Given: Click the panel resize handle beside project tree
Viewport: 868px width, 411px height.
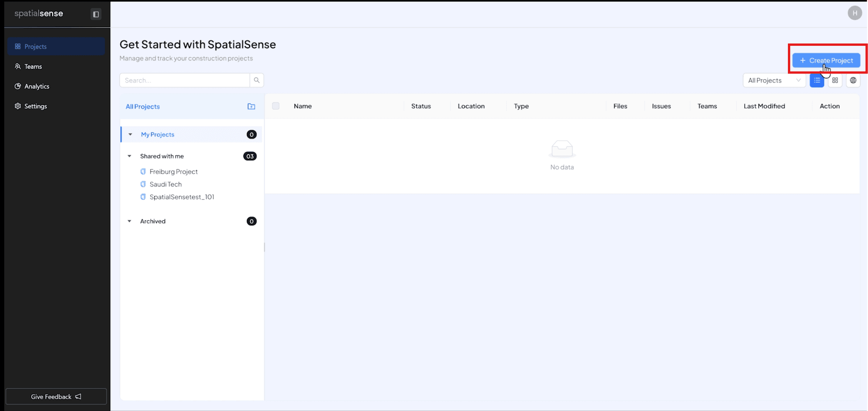Looking at the screenshot, I should click(x=264, y=247).
